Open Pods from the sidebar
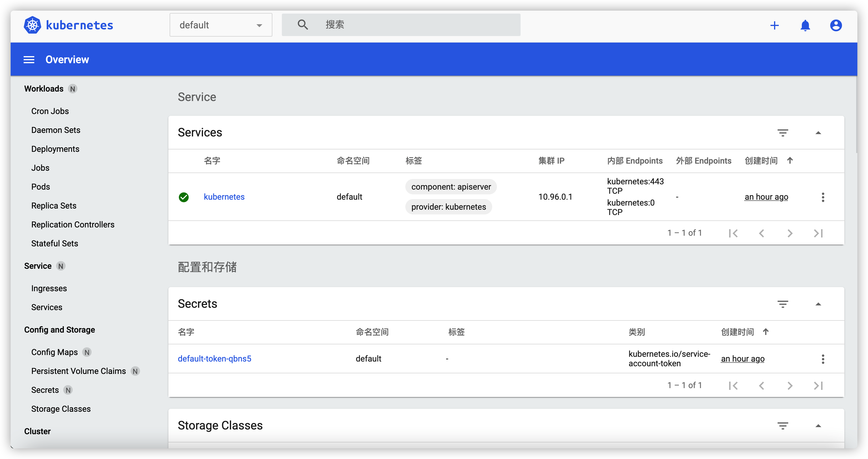Screen dimensions: 868x459 pyautogui.click(x=40, y=187)
